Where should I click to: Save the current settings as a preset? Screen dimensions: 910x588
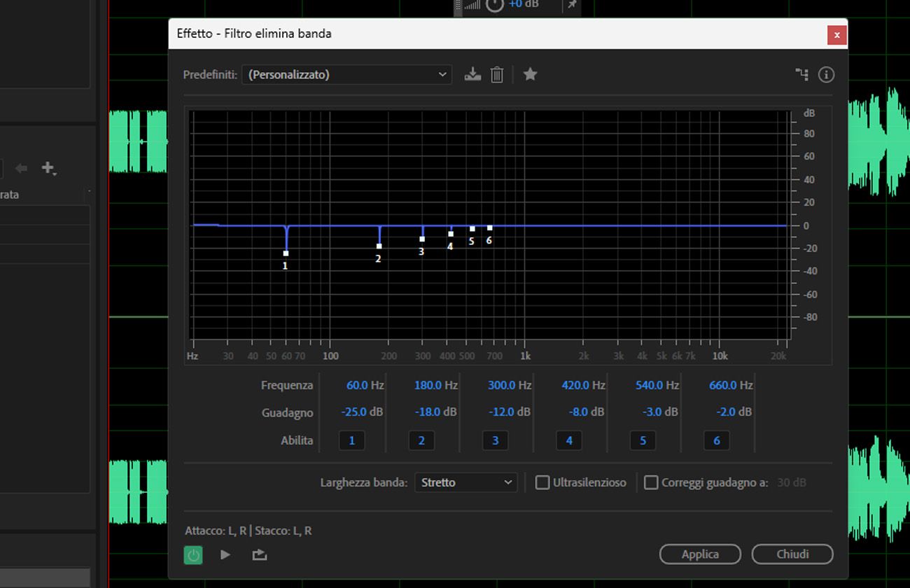472,74
